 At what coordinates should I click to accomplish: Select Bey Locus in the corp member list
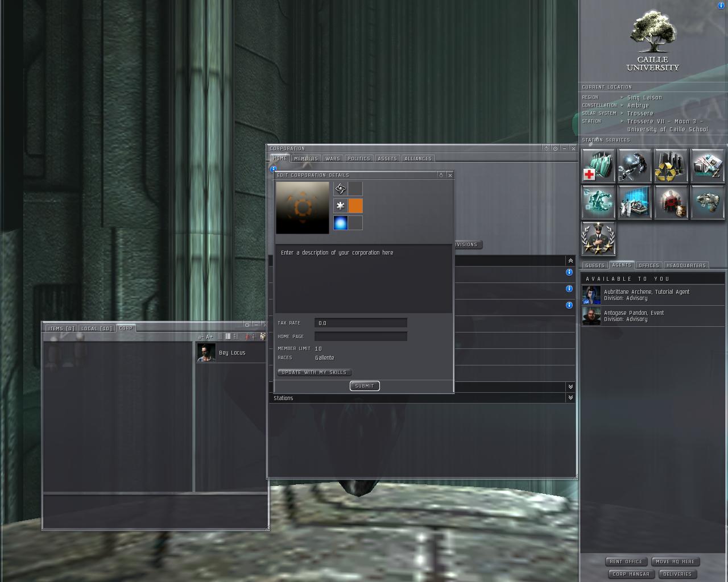pos(231,352)
